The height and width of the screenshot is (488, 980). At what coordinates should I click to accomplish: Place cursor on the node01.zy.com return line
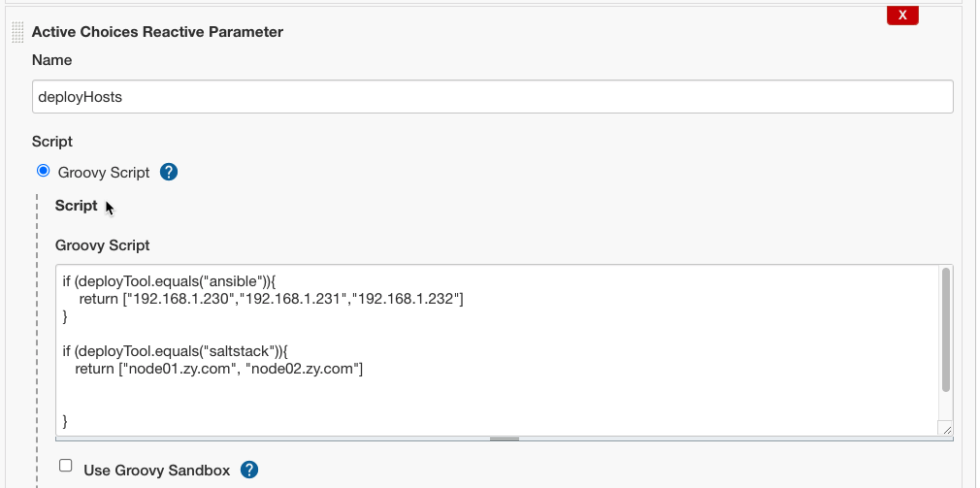(x=218, y=369)
